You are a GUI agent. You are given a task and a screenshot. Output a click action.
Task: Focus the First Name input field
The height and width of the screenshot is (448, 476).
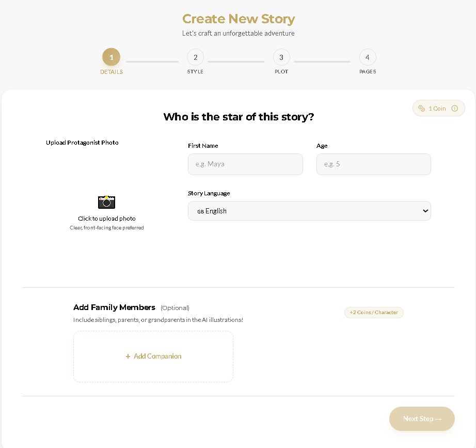coord(245,164)
